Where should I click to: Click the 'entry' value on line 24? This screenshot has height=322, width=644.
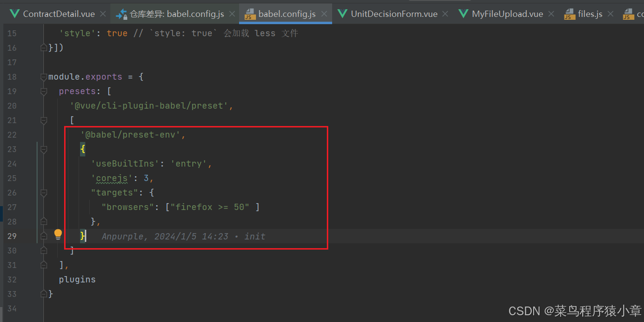pos(189,164)
